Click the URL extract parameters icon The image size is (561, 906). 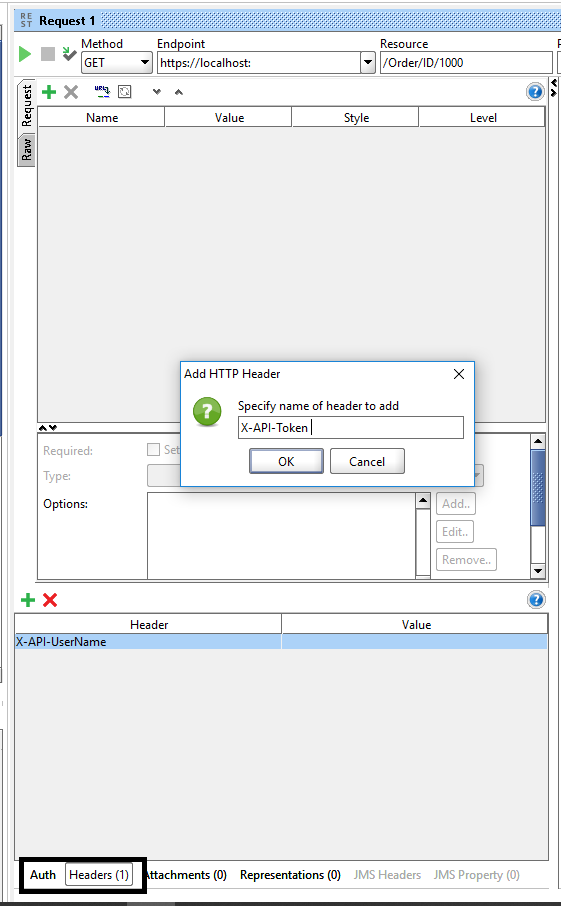pos(102,91)
